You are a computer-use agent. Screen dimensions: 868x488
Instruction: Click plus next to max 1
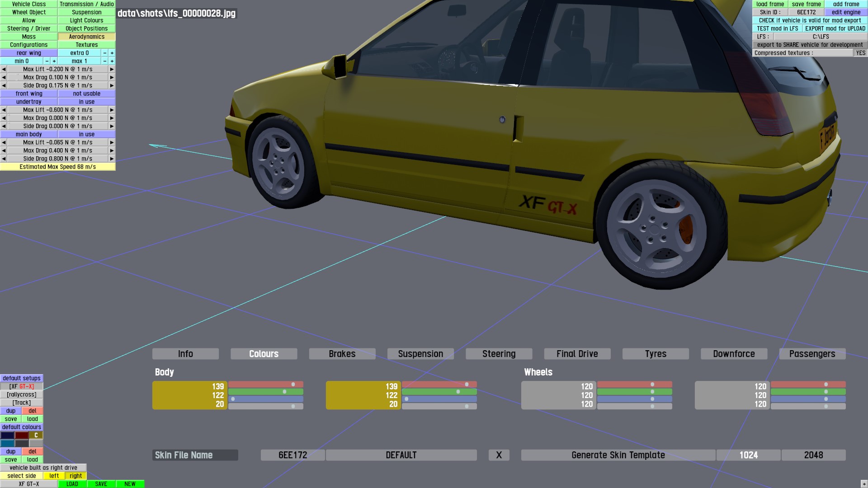coord(112,61)
